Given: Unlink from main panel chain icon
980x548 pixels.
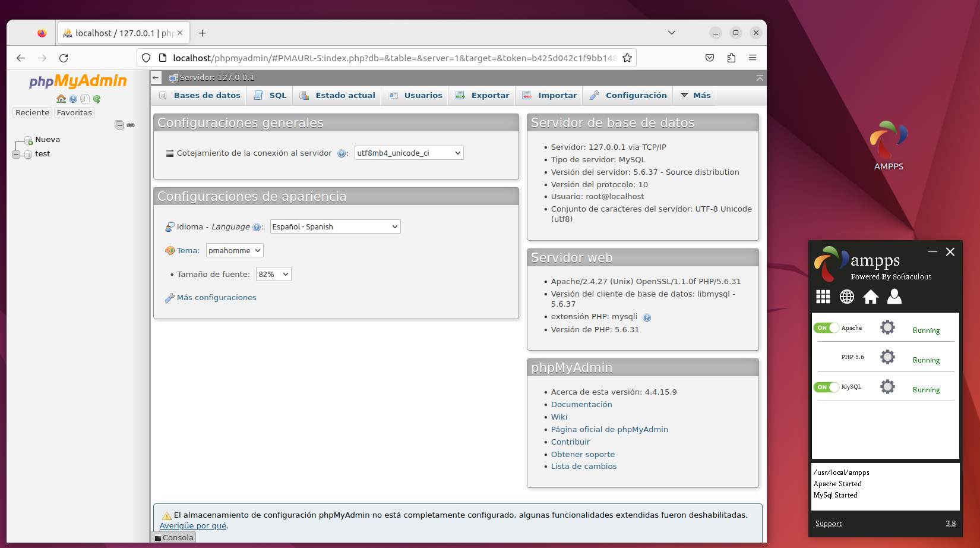Looking at the screenshot, I should click(x=131, y=125).
